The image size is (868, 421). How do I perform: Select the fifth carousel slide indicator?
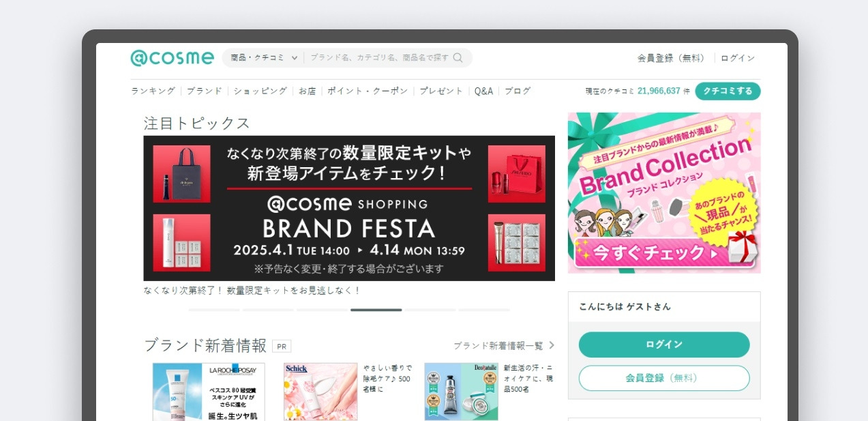pos(430,310)
